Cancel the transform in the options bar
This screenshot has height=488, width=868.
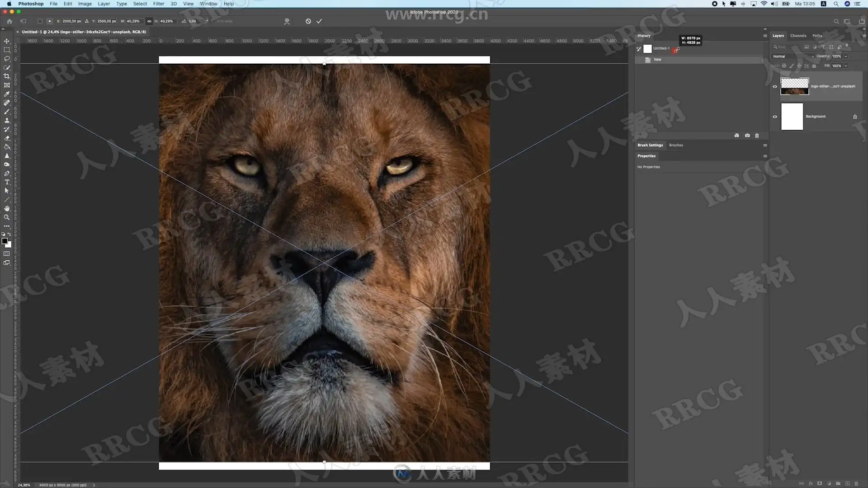click(308, 21)
